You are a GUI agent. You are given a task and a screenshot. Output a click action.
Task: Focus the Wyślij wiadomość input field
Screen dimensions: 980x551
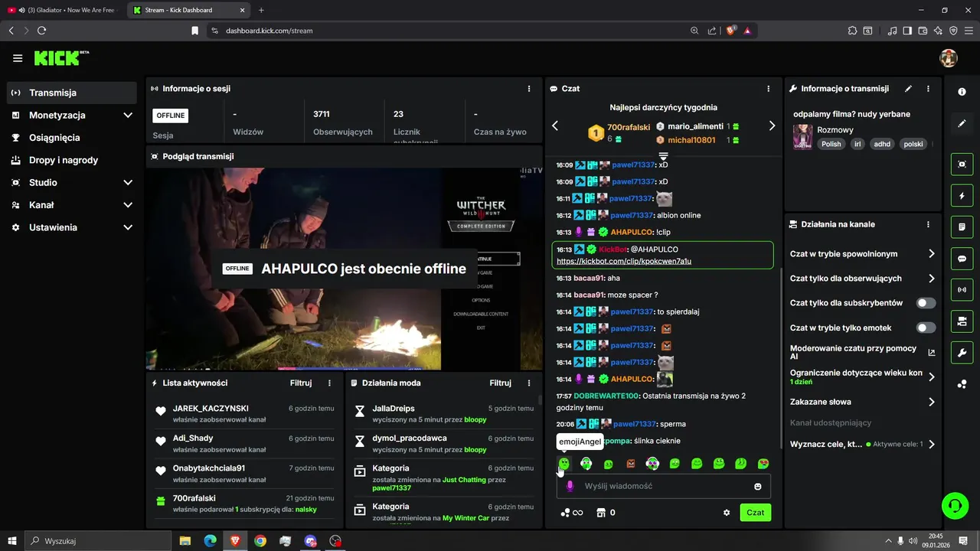663,487
